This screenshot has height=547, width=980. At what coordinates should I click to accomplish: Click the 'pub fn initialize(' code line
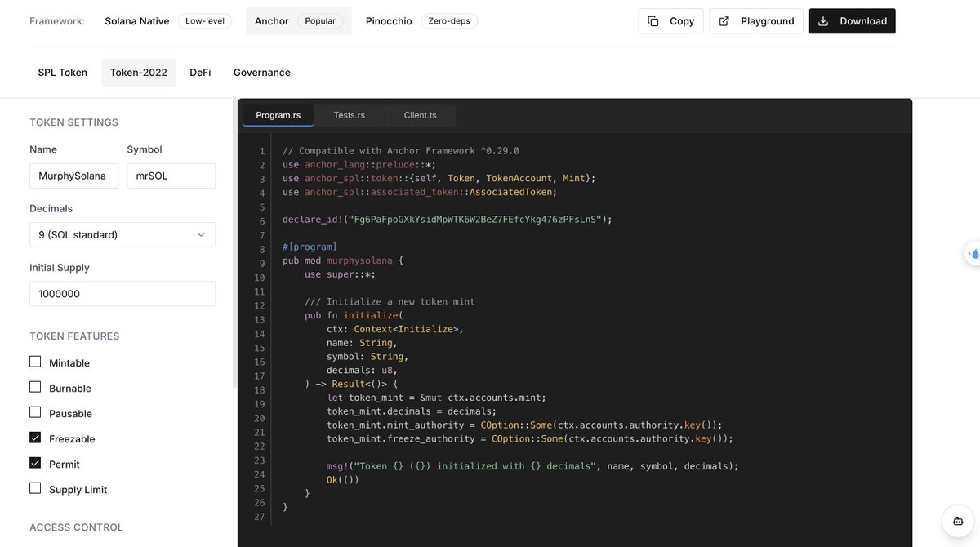[354, 315]
